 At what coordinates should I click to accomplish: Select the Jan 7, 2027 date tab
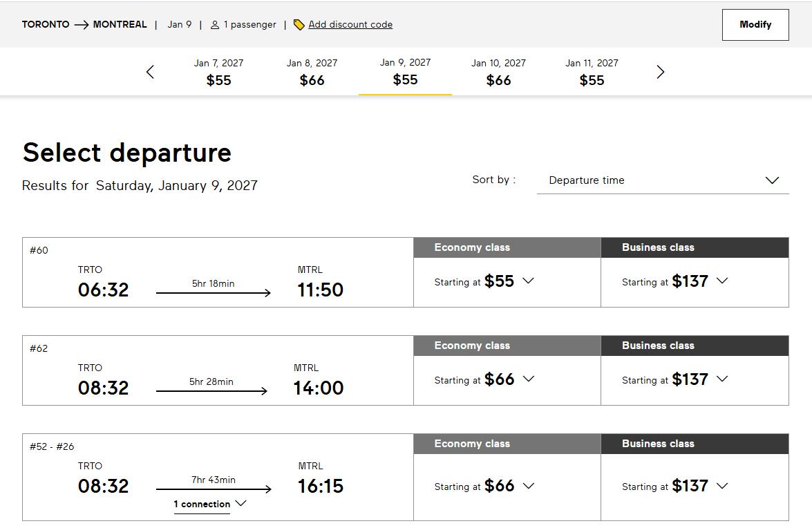click(219, 72)
